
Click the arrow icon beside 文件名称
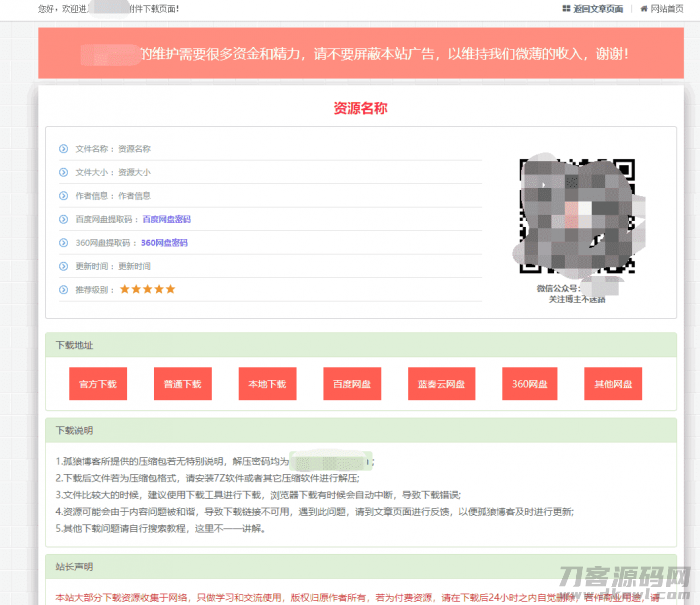point(64,149)
